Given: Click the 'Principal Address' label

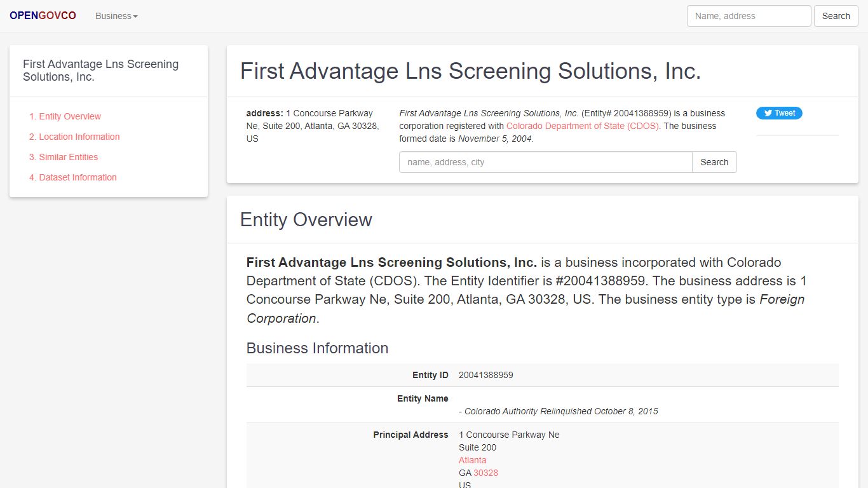Looking at the screenshot, I should click(x=410, y=435).
